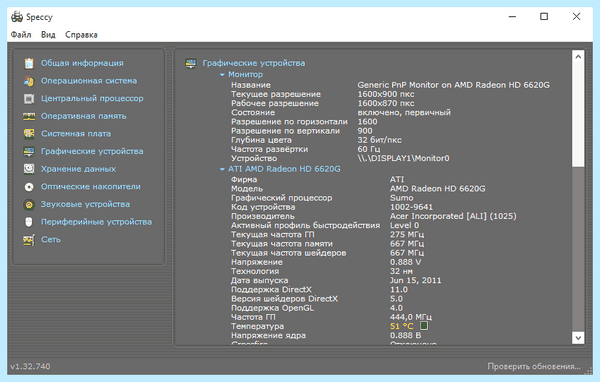Select the Системная плата motherboard icon

(x=29, y=134)
